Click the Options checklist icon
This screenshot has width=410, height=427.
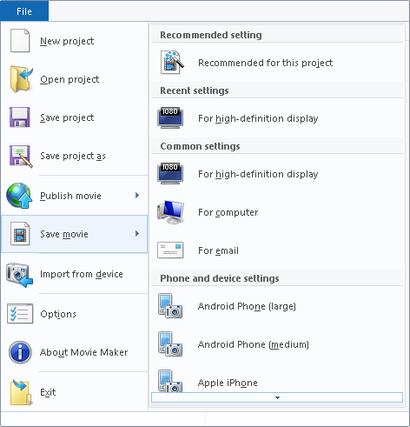point(20,314)
